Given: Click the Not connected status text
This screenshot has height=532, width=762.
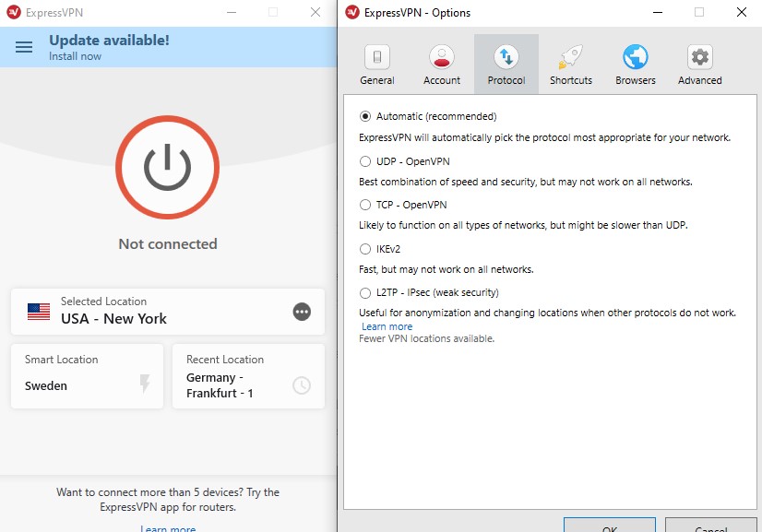Looking at the screenshot, I should coord(168,244).
